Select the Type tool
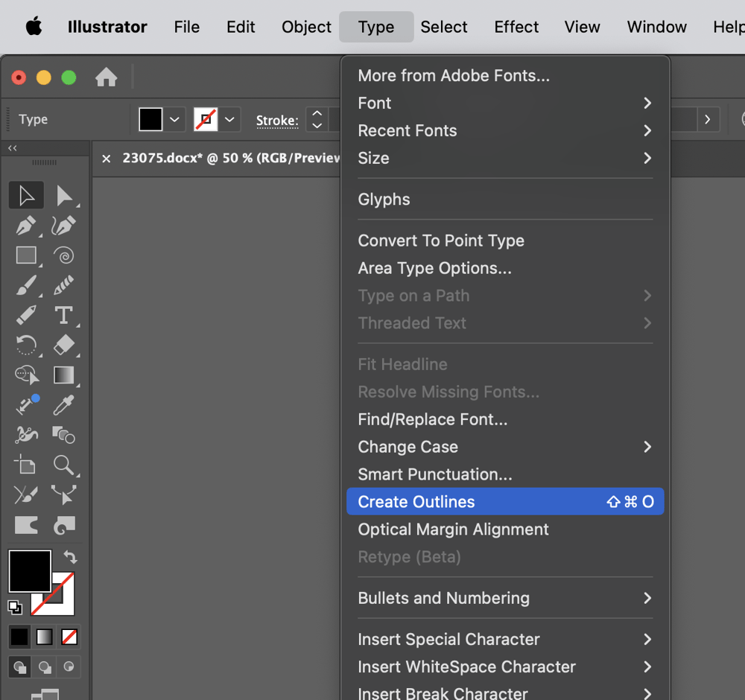Screen dimensions: 745x700 click(x=63, y=315)
